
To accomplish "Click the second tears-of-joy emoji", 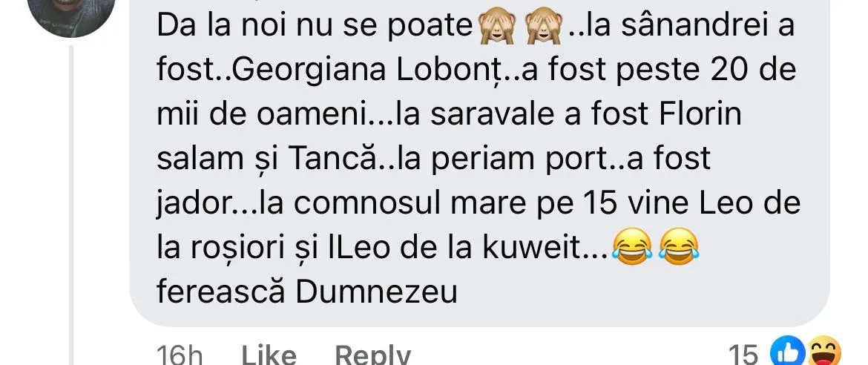I will pyautogui.click(x=680, y=246).
